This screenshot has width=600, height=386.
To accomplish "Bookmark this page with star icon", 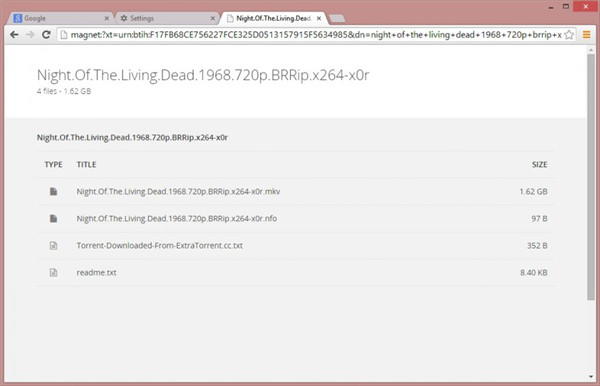I will coord(569,35).
